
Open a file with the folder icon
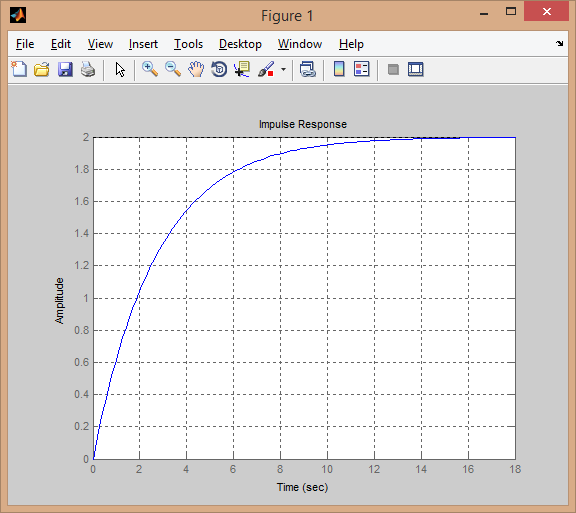[42, 69]
